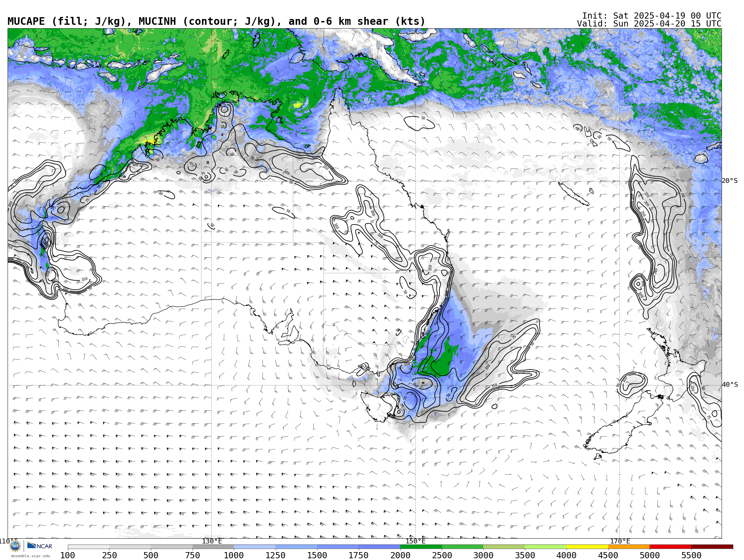This screenshot has width=744, height=560.
Task: Pick the pale blue swatch between 1000 and 1250
Action: (x=255, y=547)
